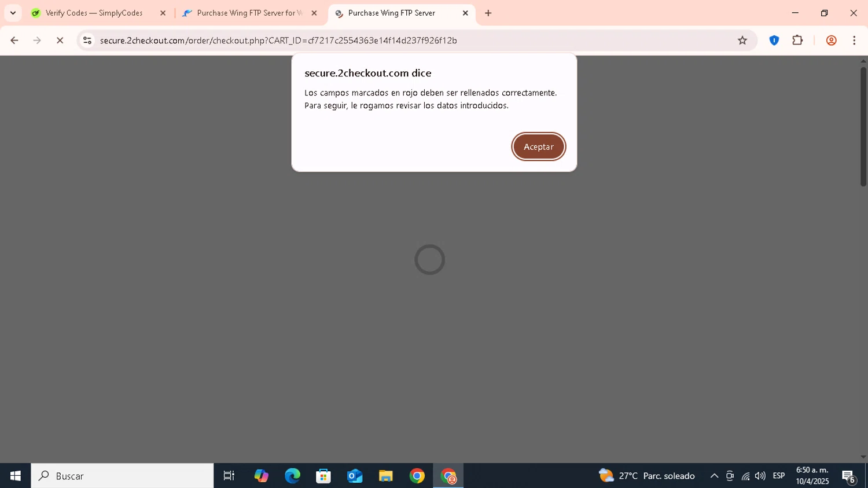Launch Copilot from the taskbar
868x488 pixels.
(x=261, y=476)
